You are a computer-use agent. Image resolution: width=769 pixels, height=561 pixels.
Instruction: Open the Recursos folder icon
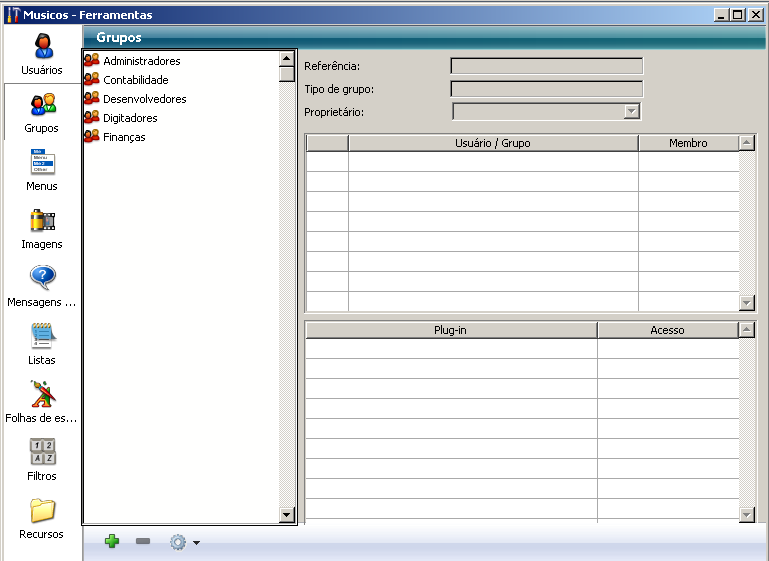pos(42,511)
